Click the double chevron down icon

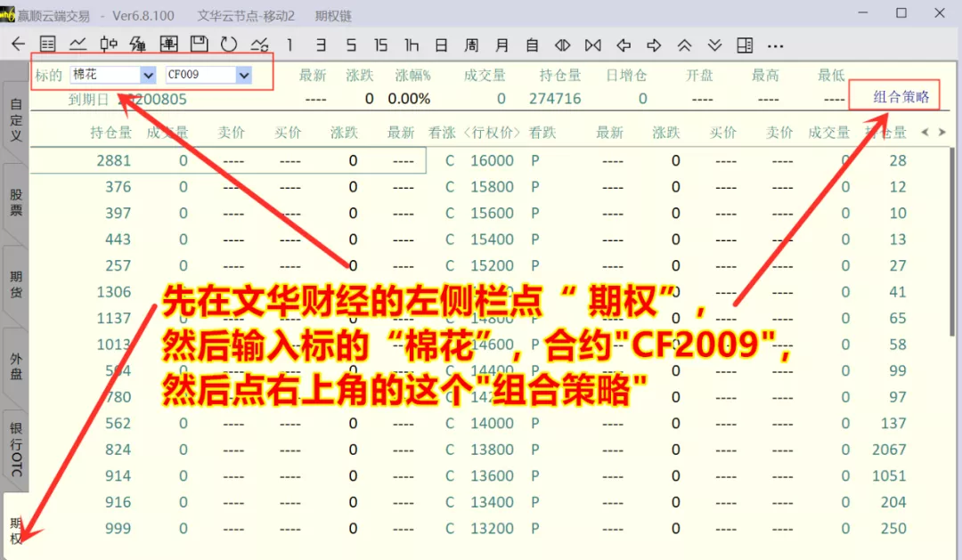click(714, 45)
